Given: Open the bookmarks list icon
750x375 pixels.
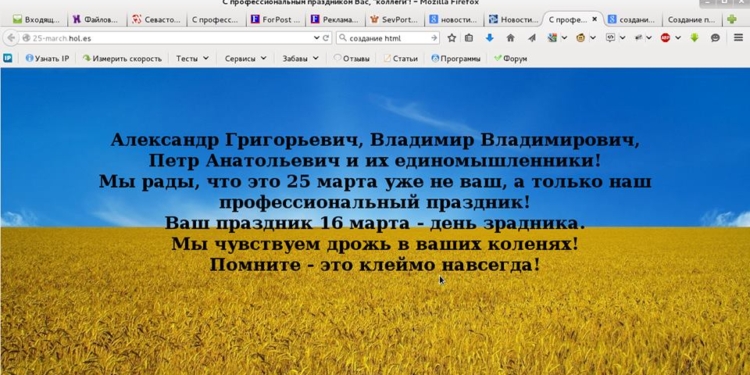Looking at the screenshot, I should [469, 38].
